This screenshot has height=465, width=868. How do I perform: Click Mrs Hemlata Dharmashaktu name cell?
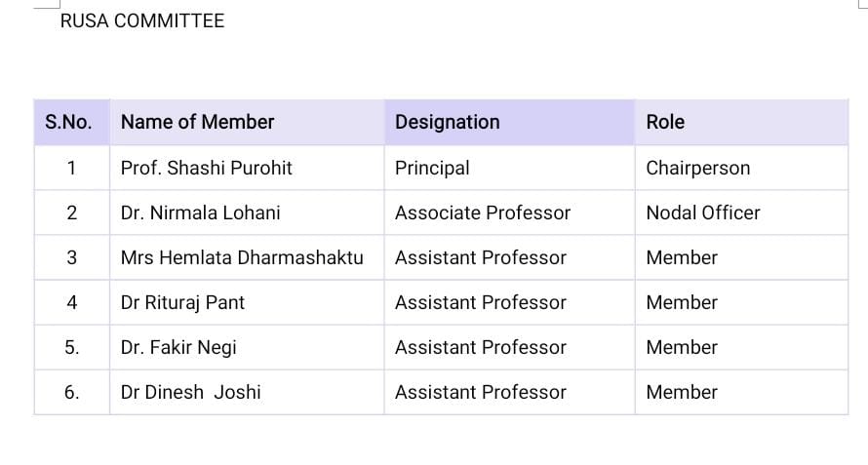247,257
